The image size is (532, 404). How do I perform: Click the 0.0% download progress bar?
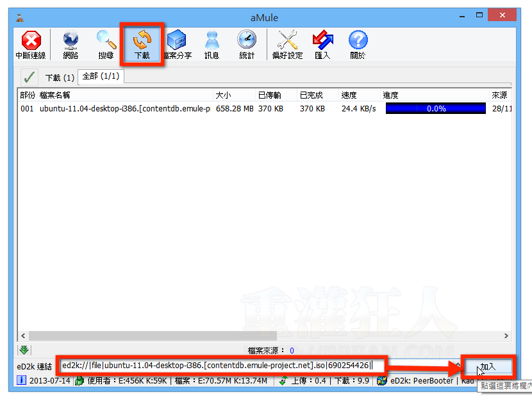tap(436, 109)
